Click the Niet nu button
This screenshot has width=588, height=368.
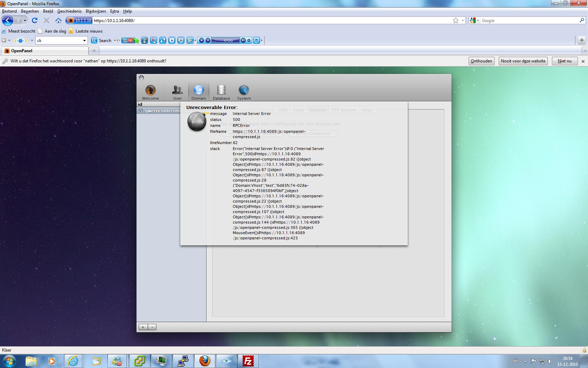(565, 61)
